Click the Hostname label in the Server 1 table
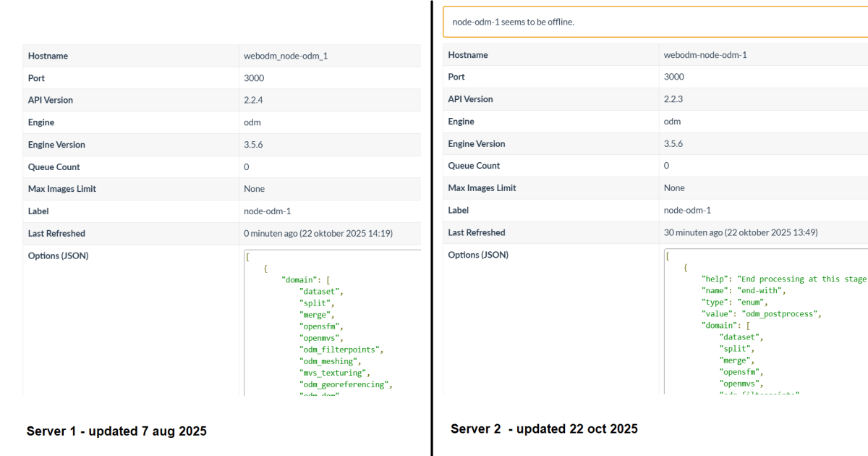The image size is (868, 456). point(48,56)
